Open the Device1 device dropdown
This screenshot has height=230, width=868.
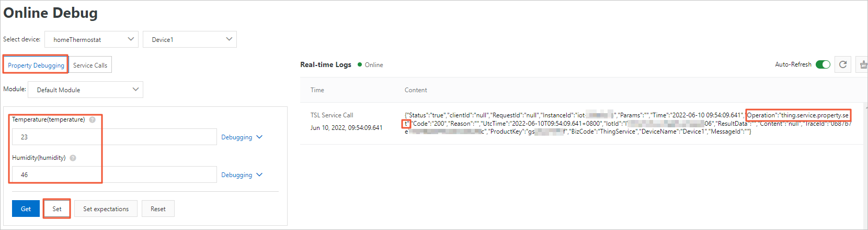tap(190, 39)
